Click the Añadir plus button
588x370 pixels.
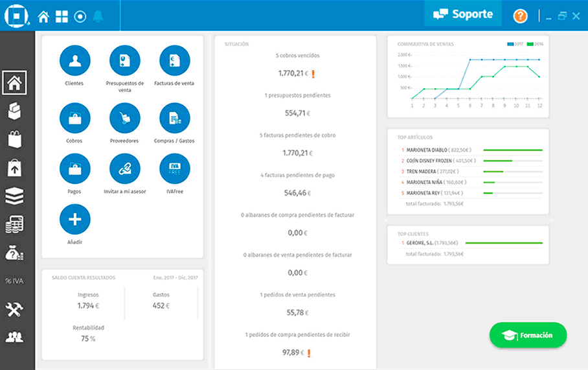[x=74, y=220]
